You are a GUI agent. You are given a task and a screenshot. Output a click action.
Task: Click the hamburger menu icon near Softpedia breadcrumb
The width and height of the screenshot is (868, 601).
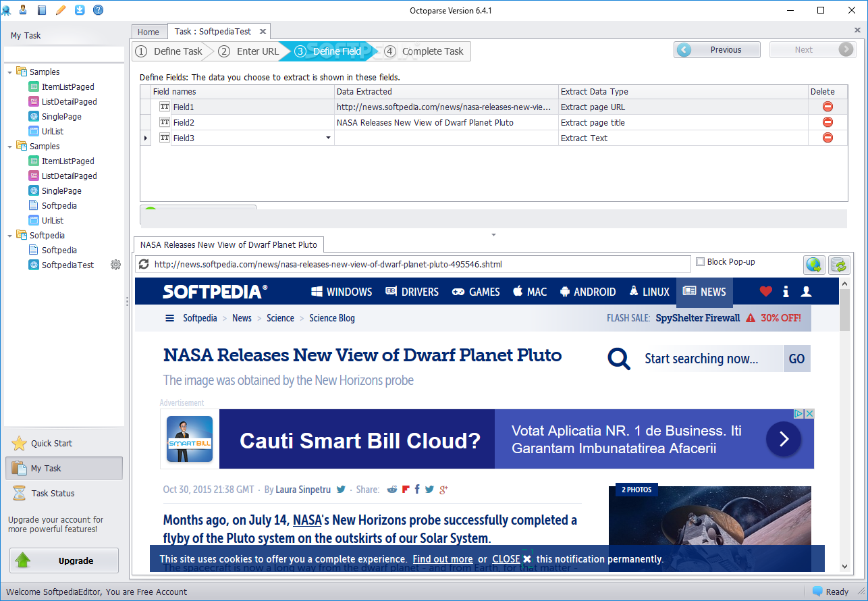(169, 318)
